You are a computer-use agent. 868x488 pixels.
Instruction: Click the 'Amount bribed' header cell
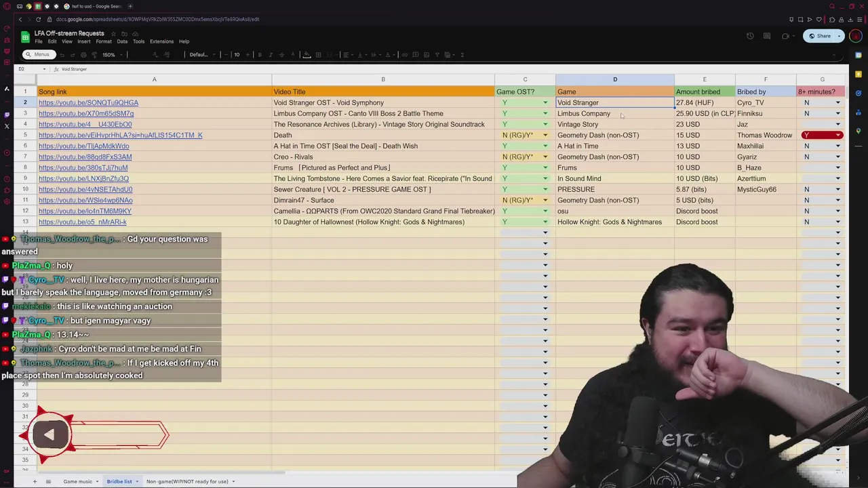coord(705,92)
